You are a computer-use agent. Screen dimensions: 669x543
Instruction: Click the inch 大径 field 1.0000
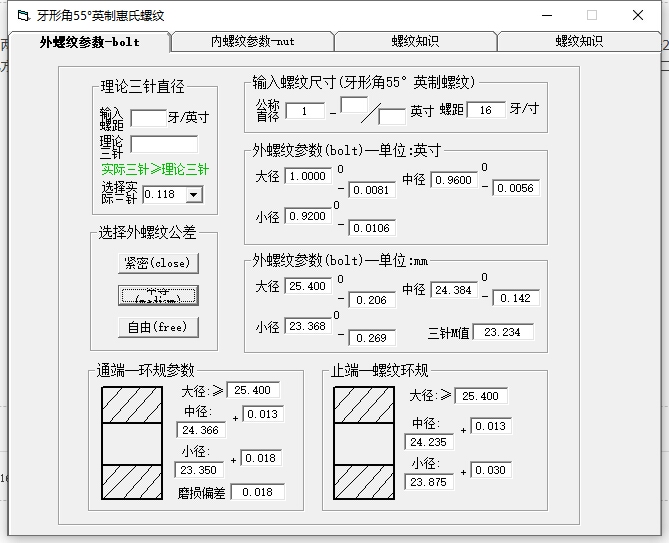coord(308,176)
